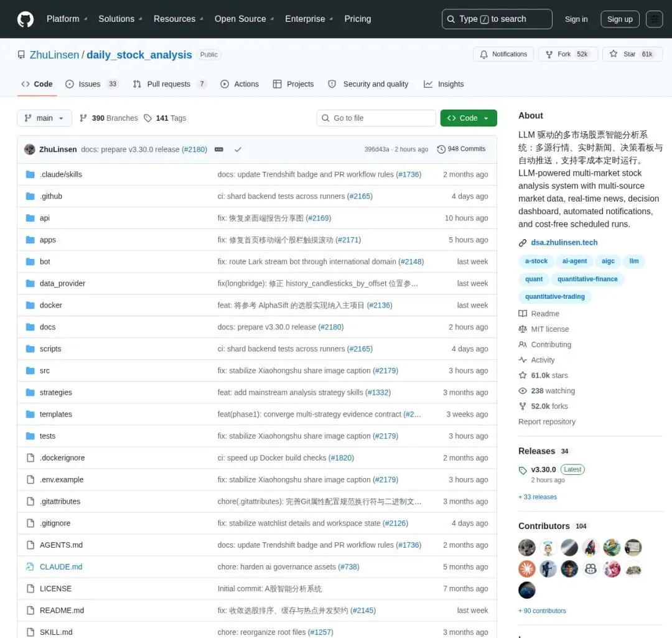Expand the Open Source menu

pyautogui.click(x=245, y=19)
